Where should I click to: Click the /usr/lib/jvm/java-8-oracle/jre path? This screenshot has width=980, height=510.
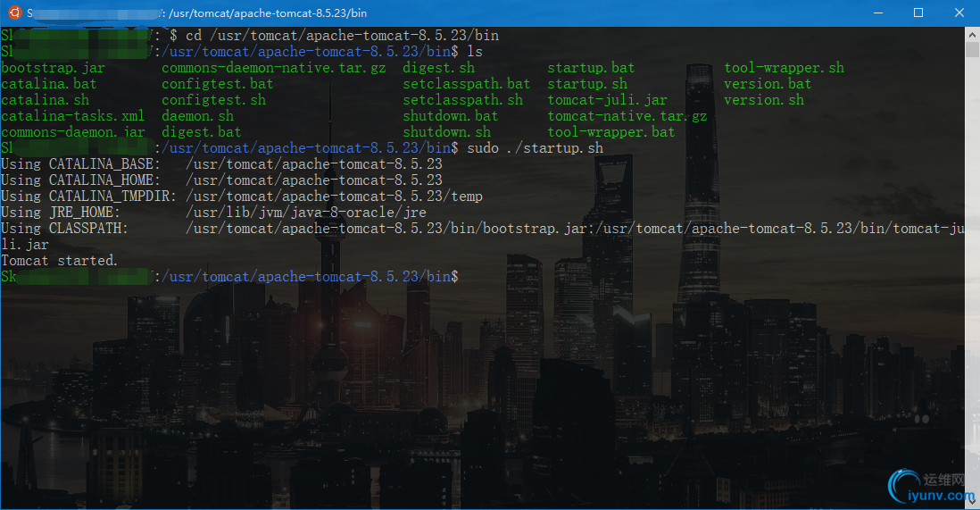click(x=306, y=213)
